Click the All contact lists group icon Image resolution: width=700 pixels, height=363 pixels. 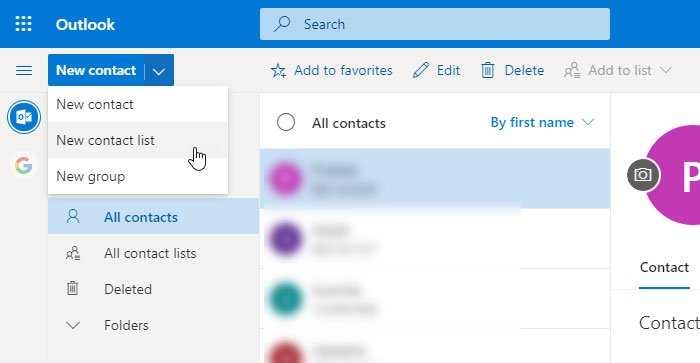[73, 253]
